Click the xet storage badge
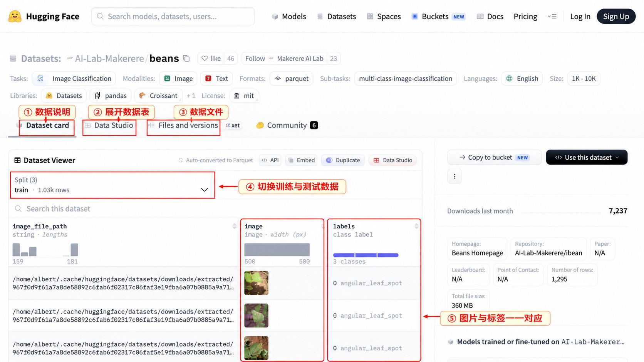Screen dimensions: 644x362 point(233,125)
